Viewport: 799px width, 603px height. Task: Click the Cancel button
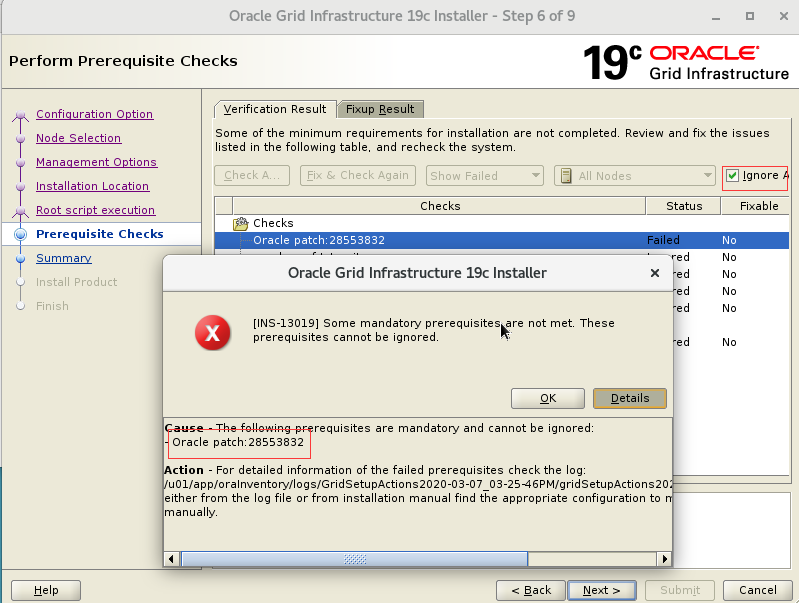(758, 590)
